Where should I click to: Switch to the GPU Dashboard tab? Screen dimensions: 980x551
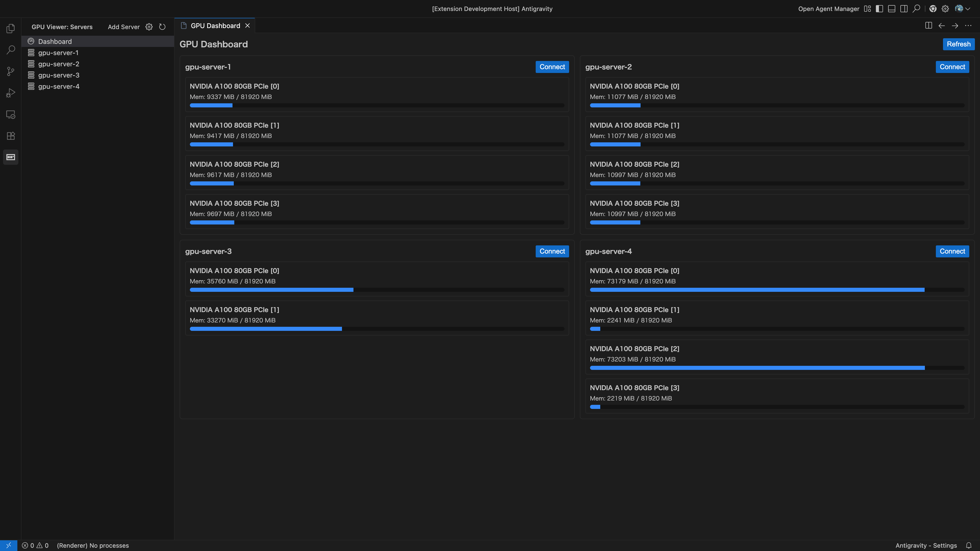215,26
